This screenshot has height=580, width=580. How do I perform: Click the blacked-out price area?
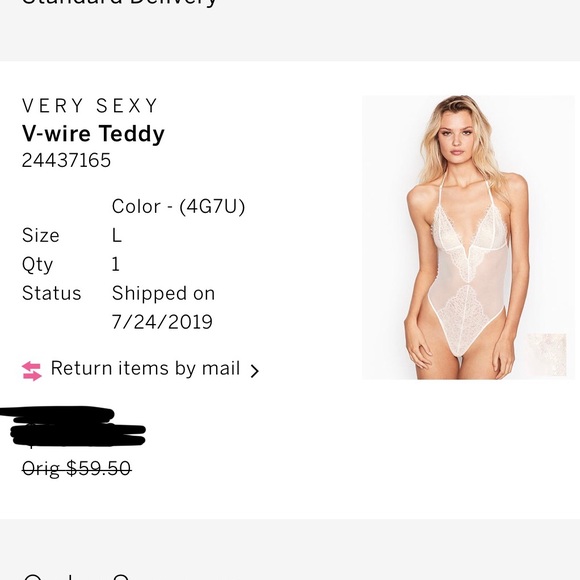click(73, 426)
